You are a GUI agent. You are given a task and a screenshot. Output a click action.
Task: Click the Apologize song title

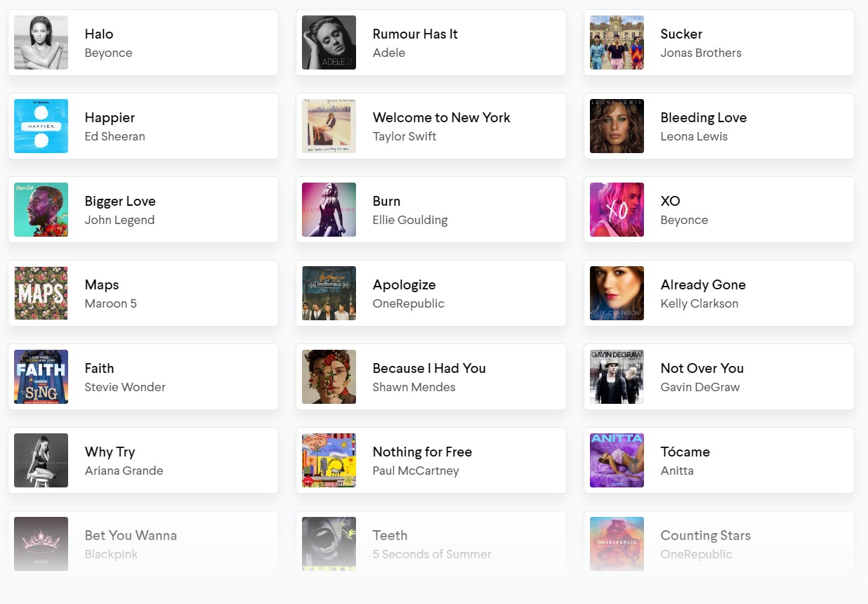[x=404, y=285]
